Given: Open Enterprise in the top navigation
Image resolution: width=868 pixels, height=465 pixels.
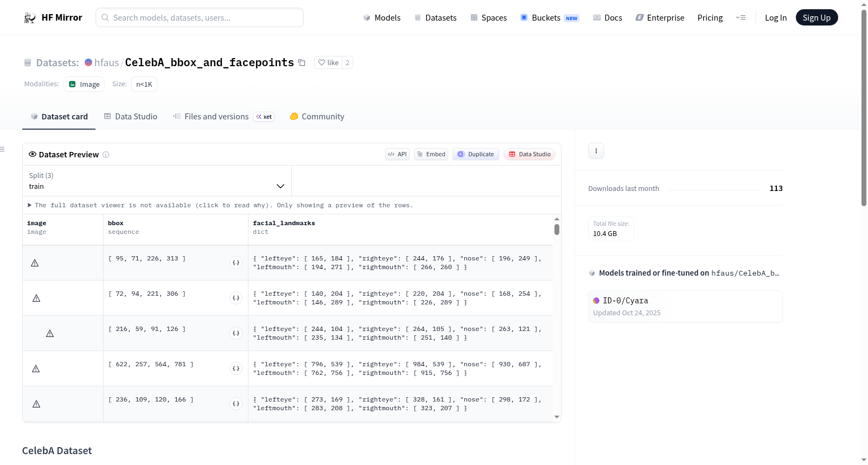Looking at the screenshot, I should pyautogui.click(x=660, y=18).
